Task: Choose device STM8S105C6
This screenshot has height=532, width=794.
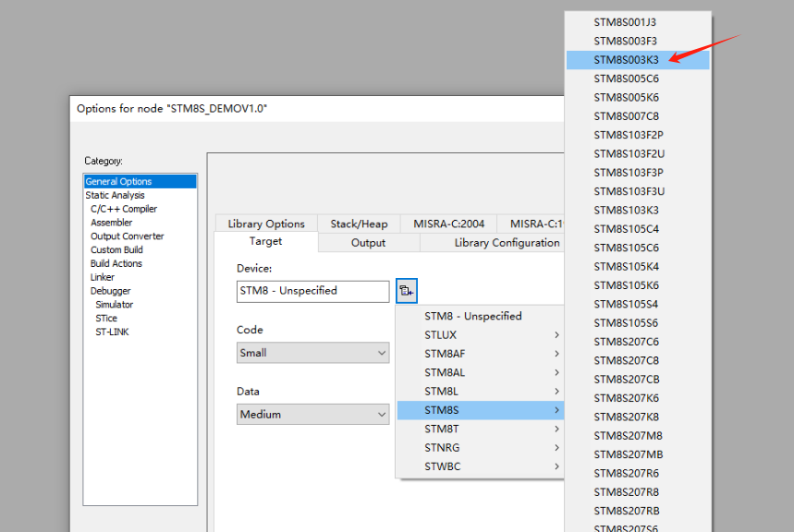Action: (638, 248)
